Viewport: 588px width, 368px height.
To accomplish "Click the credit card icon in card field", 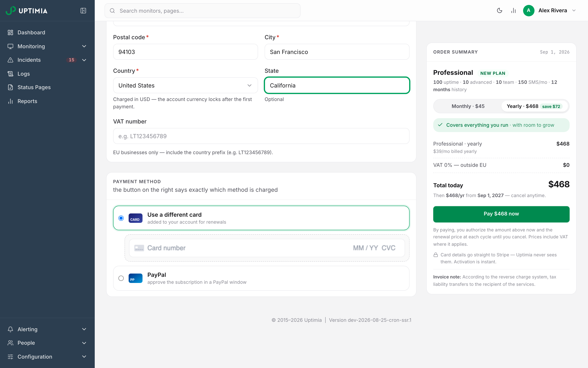I will coord(139,248).
